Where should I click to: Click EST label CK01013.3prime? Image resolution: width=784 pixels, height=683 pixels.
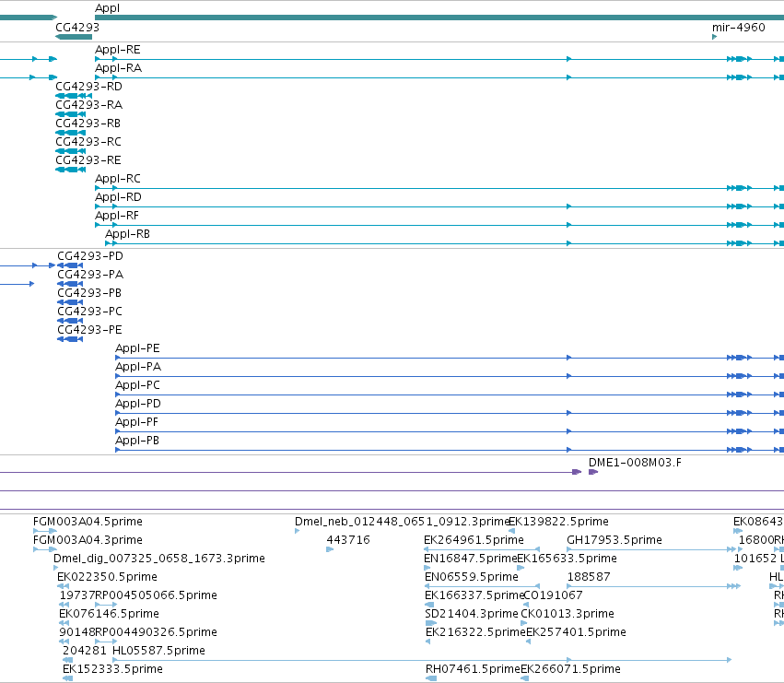tap(568, 615)
